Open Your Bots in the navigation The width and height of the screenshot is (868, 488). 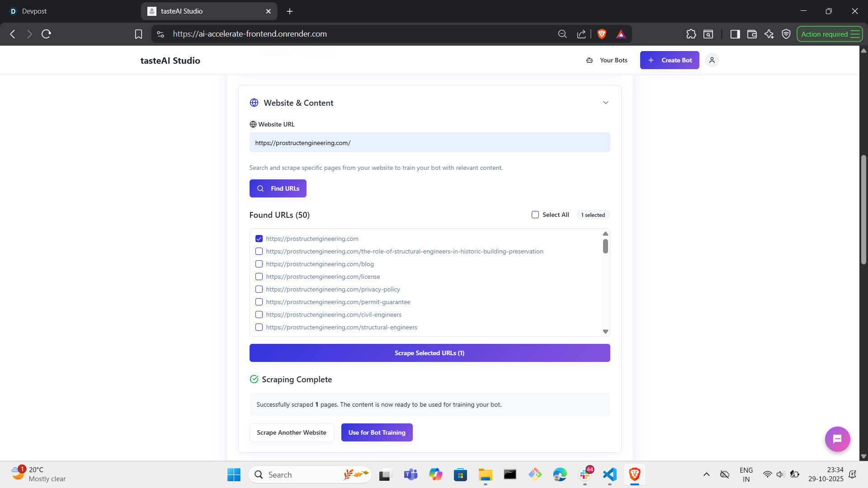coord(607,60)
